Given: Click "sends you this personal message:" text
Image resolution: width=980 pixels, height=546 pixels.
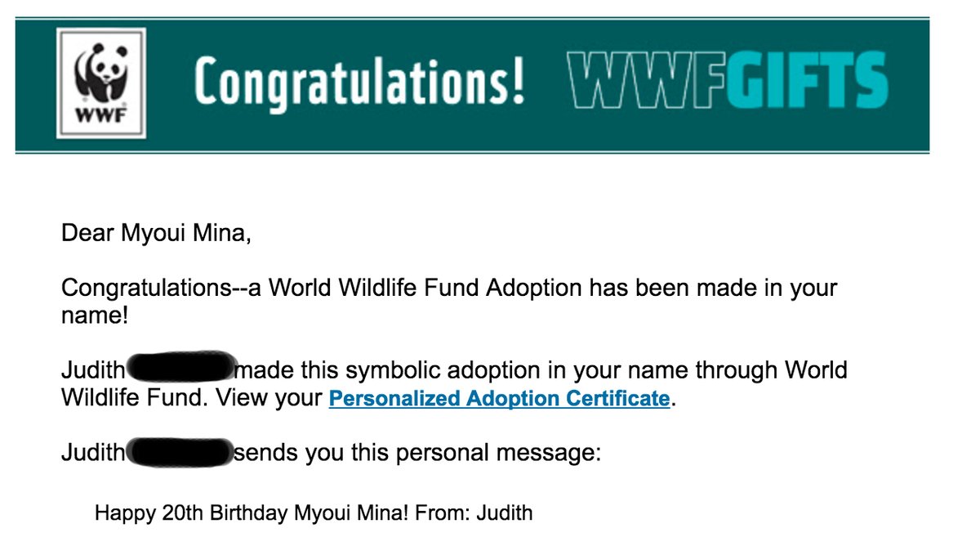Looking at the screenshot, I should (417, 452).
